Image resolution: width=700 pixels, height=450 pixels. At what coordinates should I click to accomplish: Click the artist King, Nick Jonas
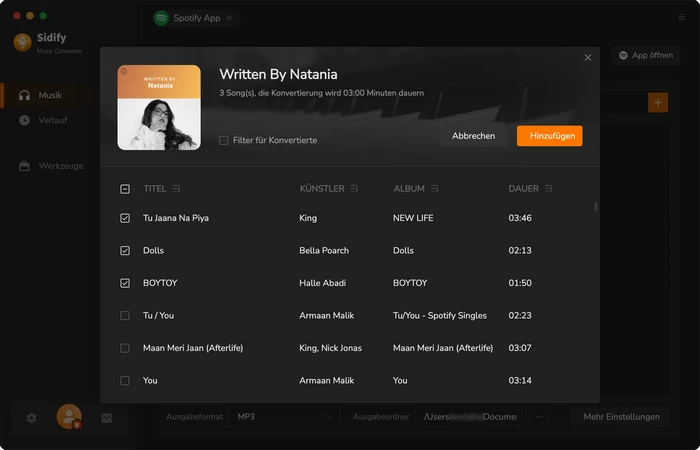pyautogui.click(x=330, y=348)
